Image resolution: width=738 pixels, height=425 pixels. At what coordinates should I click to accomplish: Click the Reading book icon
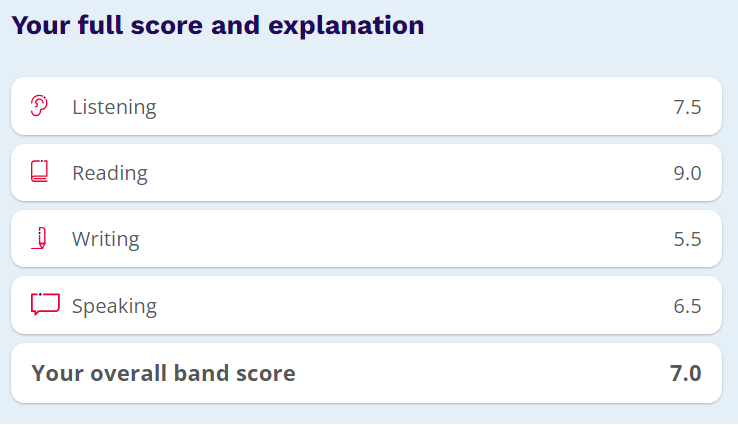pyautogui.click(x=40, y=171)
